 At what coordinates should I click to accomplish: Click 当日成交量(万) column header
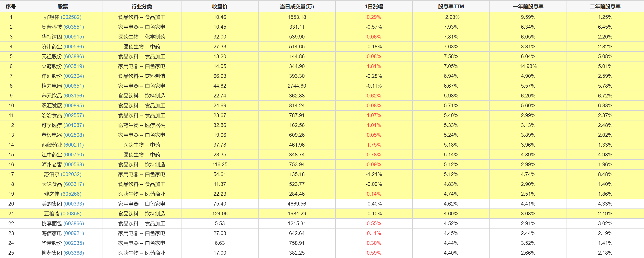click(x=297, y=6)
